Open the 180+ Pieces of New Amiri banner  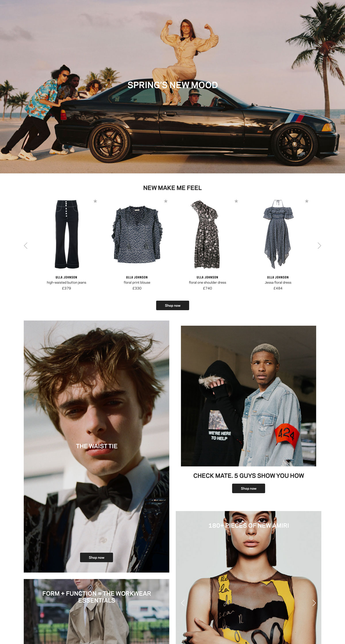(x=248, y=577)
